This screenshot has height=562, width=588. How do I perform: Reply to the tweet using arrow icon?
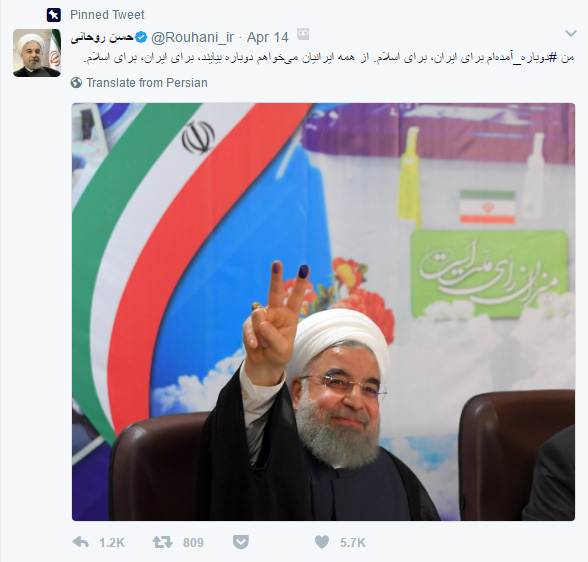81,542
